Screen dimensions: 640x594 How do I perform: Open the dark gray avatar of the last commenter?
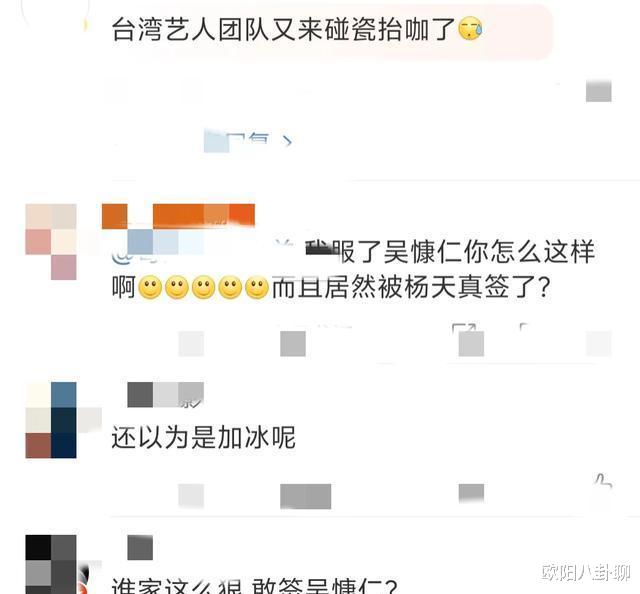51,564
